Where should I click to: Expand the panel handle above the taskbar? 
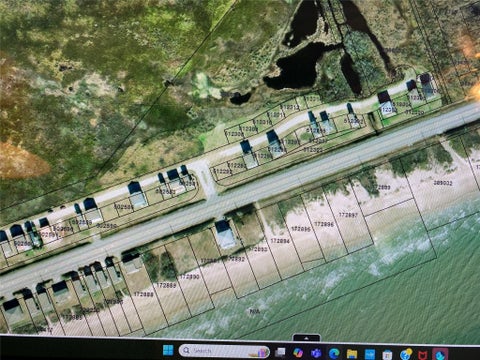point(306,338)
